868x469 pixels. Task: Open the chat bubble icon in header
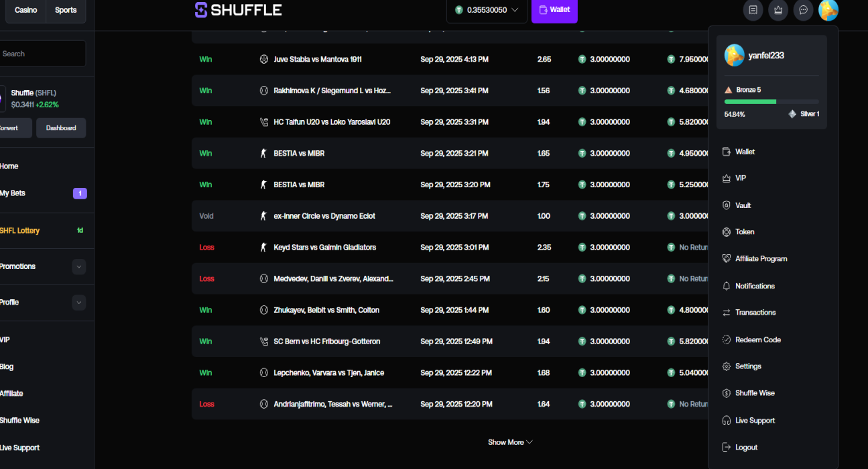tap(803, 10)
